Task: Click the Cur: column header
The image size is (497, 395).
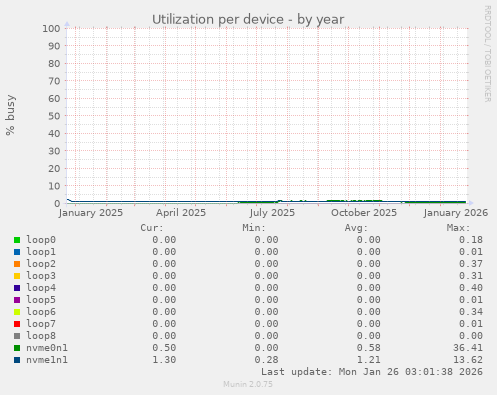Action: [152, 228]
